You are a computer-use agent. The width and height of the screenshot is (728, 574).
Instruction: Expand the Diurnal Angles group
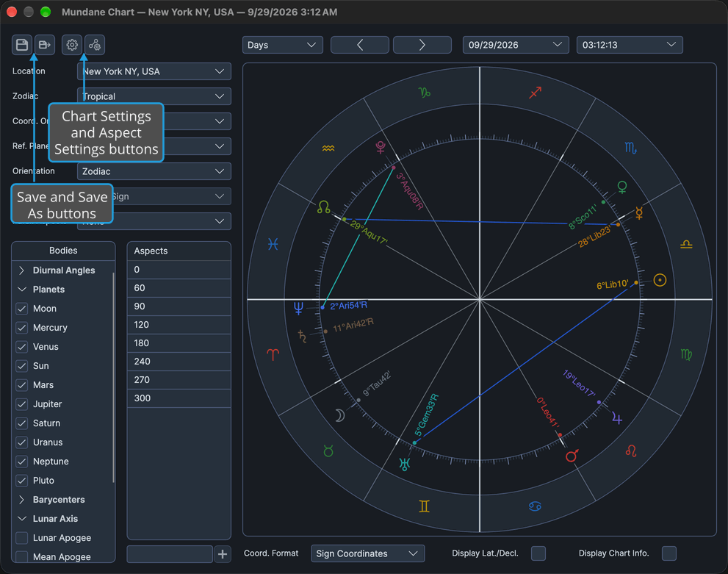[21, 270]
